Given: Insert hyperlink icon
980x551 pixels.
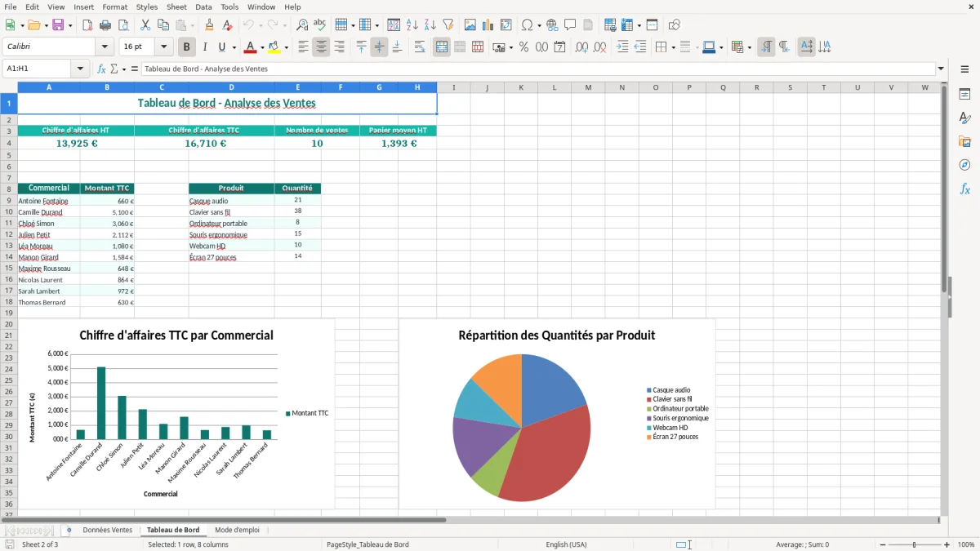Looking at the screenshot, I should (x=552, y=25).
